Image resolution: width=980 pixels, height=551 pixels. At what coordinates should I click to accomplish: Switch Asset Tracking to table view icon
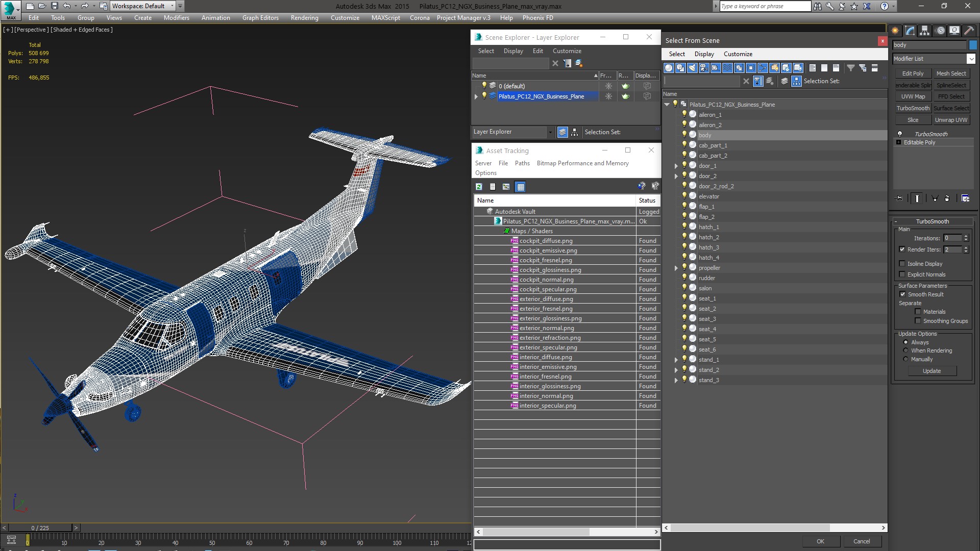[520, 187]
